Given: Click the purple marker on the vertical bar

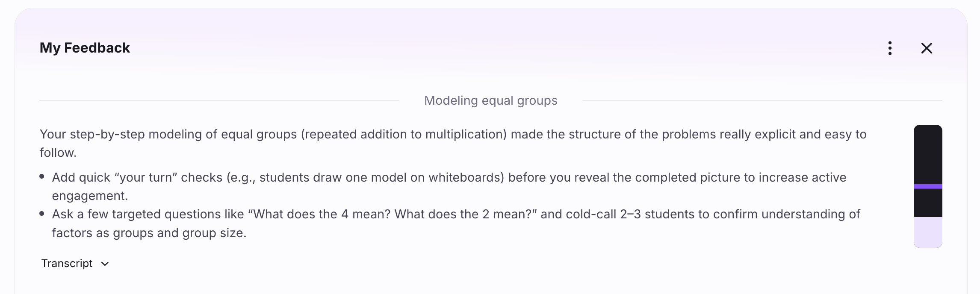Looking at the screenshot, I should [928, 186].
